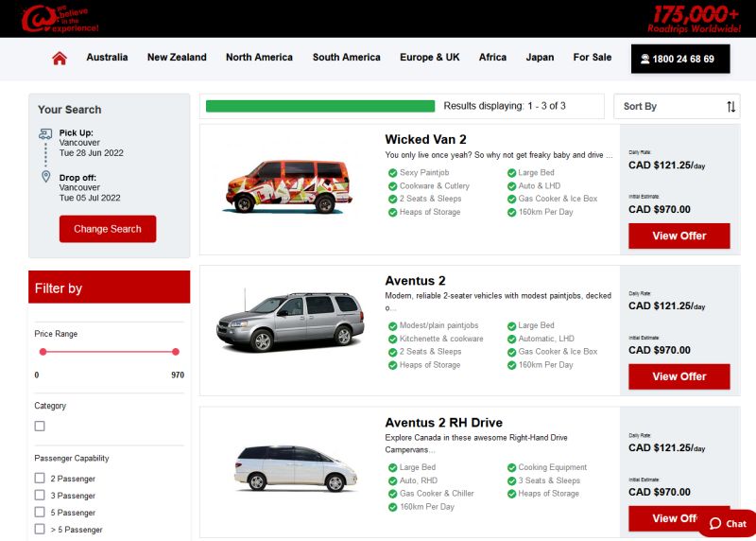View Offer for Aventus 2

(x=679, y=376)
